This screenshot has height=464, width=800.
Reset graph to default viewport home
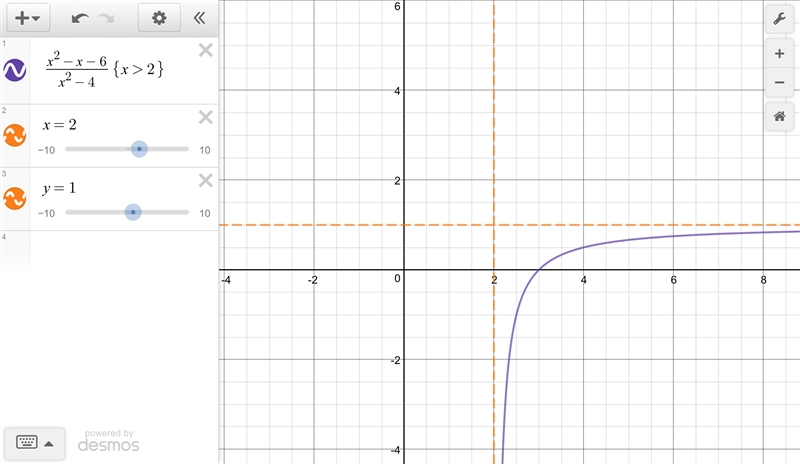779,116
